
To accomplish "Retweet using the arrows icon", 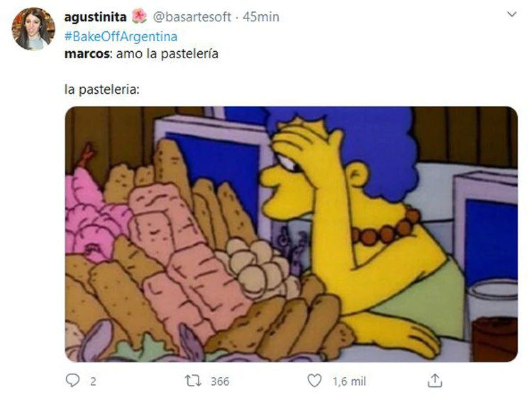I will click(x=193, y=381).
